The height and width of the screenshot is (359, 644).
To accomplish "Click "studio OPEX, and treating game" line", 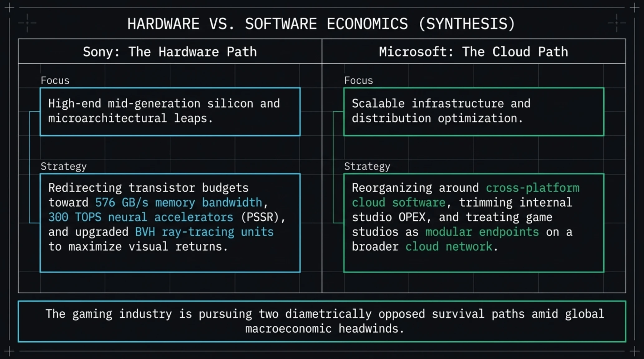I will point(452,217).
